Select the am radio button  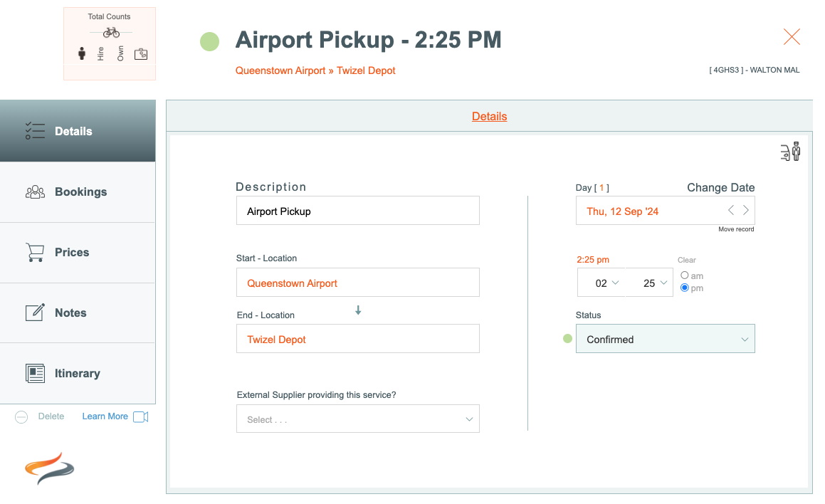click(x=685, y=275)
